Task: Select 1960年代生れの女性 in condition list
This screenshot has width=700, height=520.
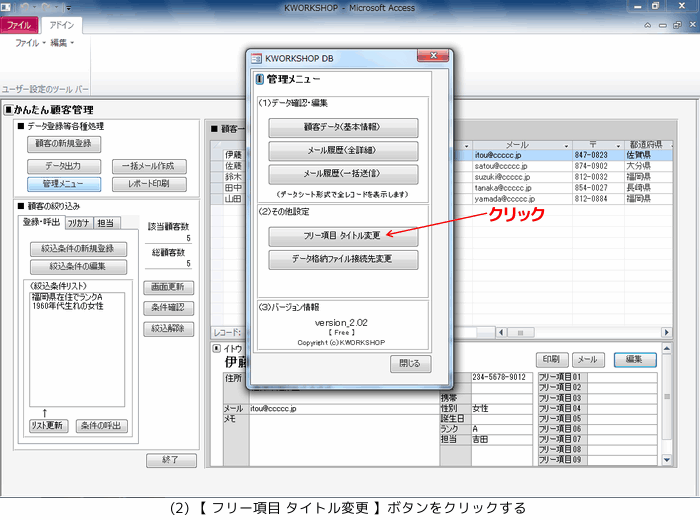Action: coord(68,306)
